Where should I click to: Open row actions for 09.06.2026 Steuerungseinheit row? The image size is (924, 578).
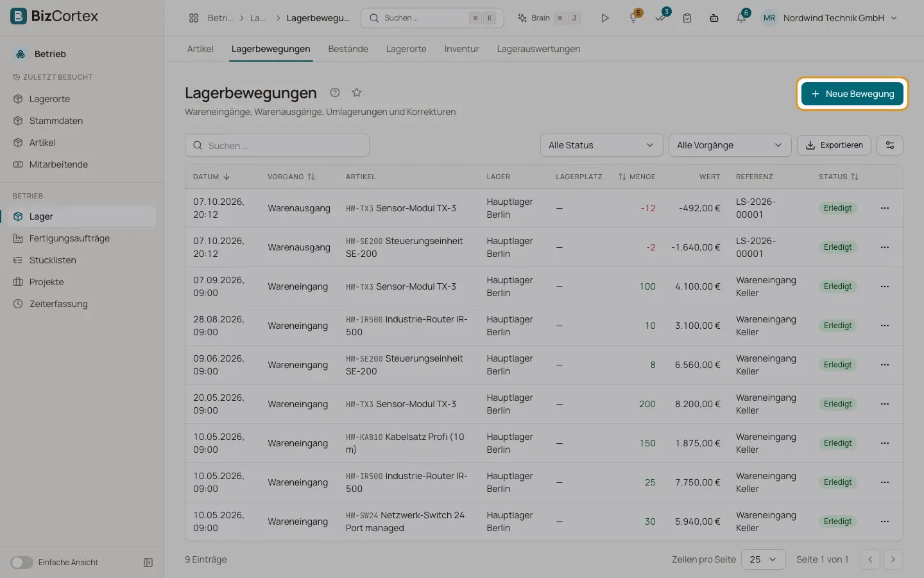point(885,365)
